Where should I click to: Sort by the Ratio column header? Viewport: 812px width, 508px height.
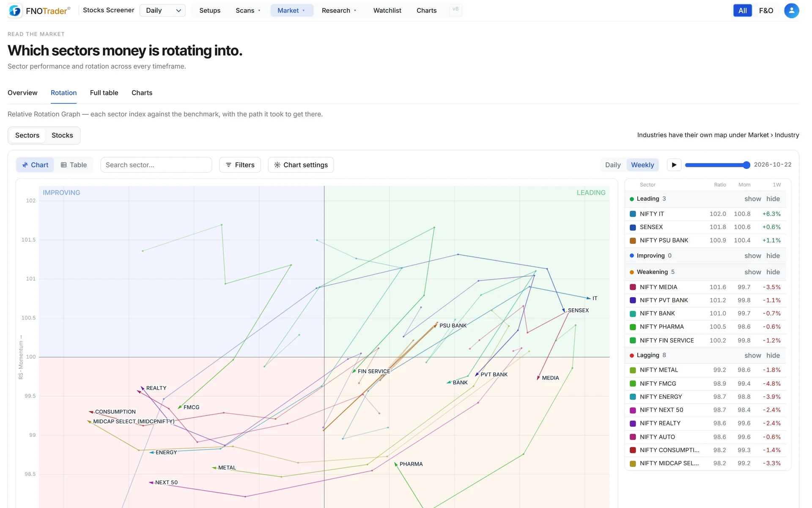click(720, 185)
